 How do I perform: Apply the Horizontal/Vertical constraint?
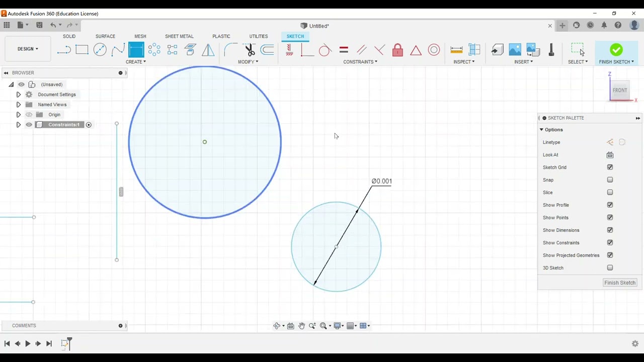tap(290, 50)
